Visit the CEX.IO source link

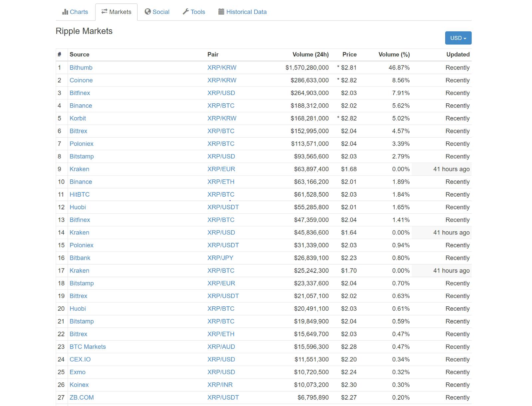click(80, 359)
